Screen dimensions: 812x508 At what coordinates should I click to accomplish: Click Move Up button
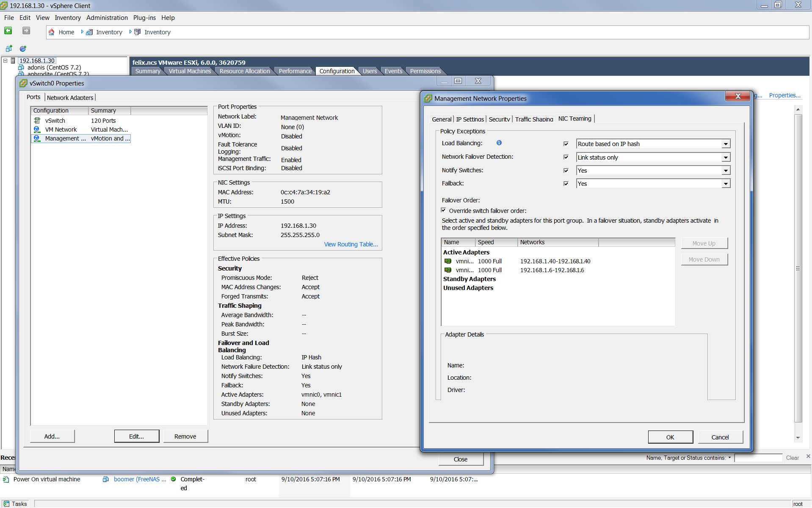704,243
